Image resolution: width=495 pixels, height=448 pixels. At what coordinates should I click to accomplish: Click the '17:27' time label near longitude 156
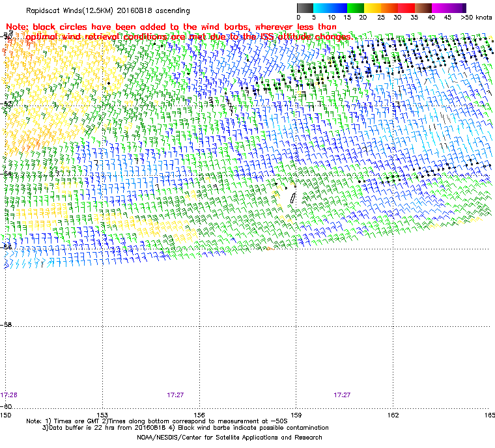(175, 395)
